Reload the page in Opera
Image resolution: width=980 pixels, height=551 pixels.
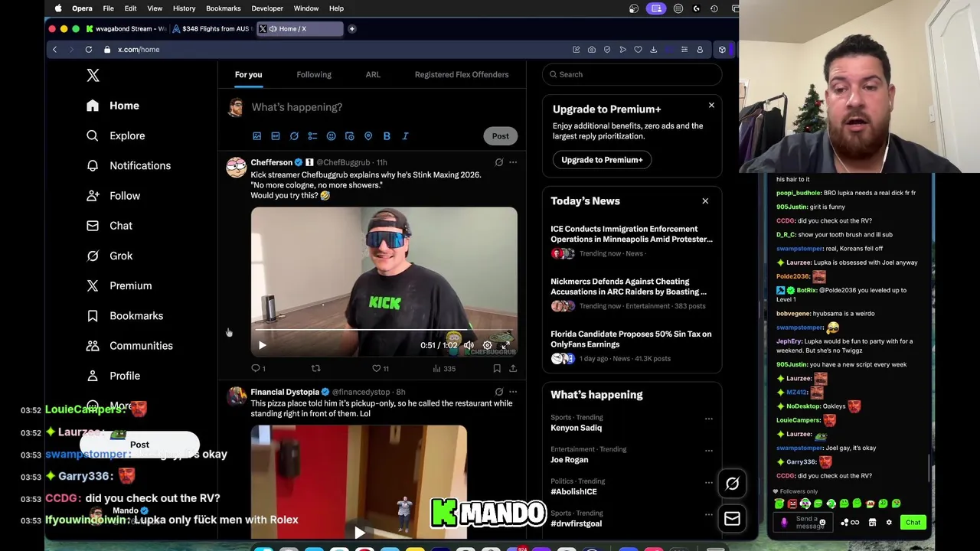[x=89, y=50]
